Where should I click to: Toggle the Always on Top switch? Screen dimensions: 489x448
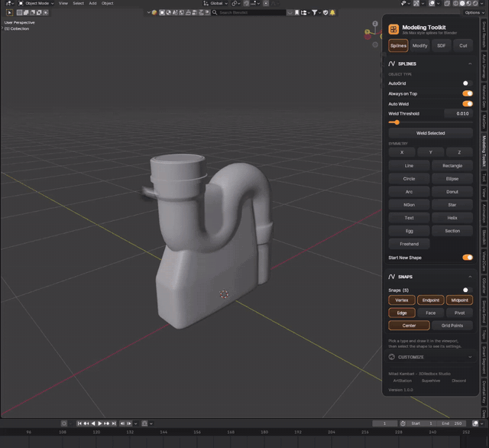(468, 93)
